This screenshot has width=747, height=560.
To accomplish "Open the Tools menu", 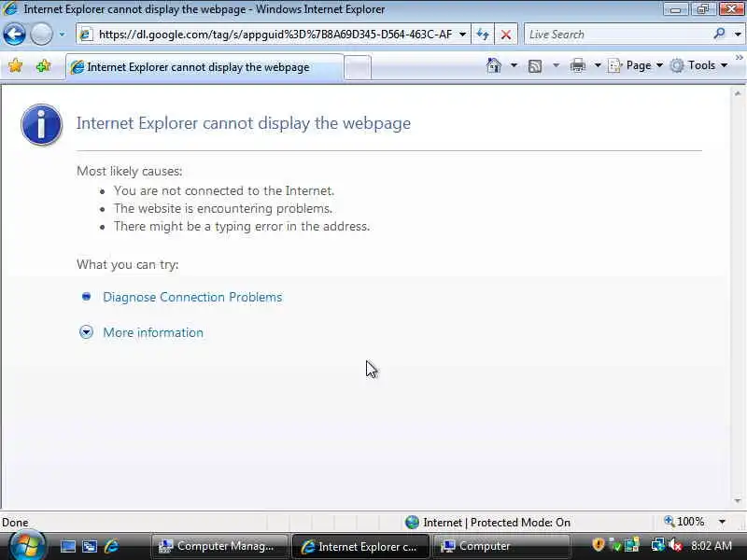I will pyautogui.click(x=698, y=65).
